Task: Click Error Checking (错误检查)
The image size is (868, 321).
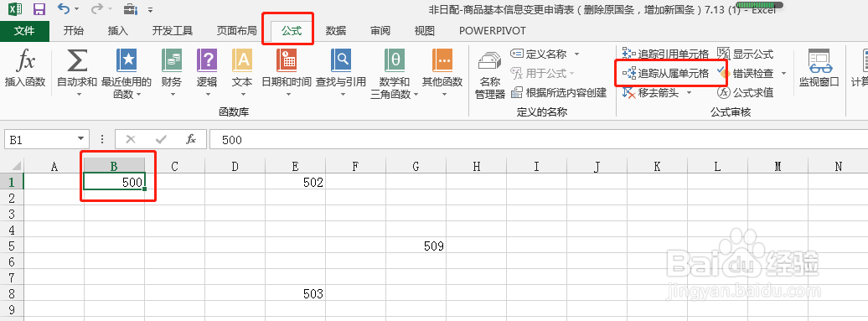Action: [x=745, y=73]
